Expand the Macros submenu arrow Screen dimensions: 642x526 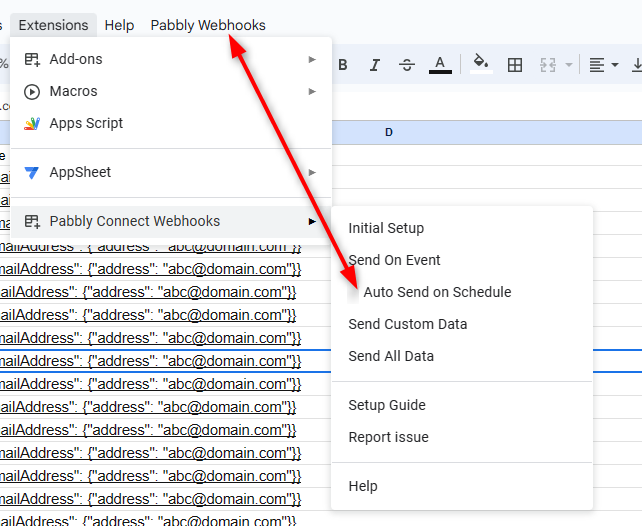(312, 91)
